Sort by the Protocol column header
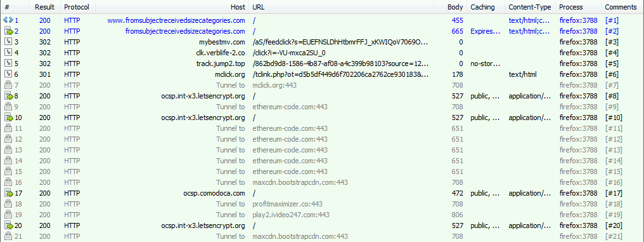Viewport: 644px width, 242px height. point(77,7)
